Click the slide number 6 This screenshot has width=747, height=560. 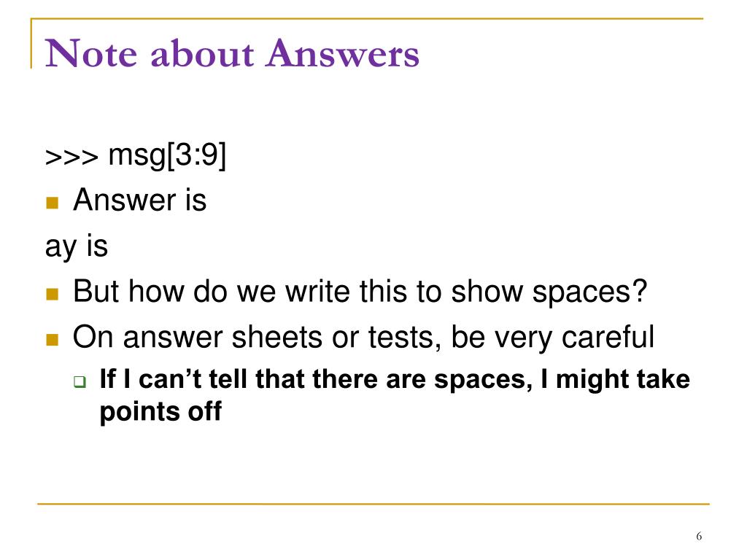(x=699, y=536)
